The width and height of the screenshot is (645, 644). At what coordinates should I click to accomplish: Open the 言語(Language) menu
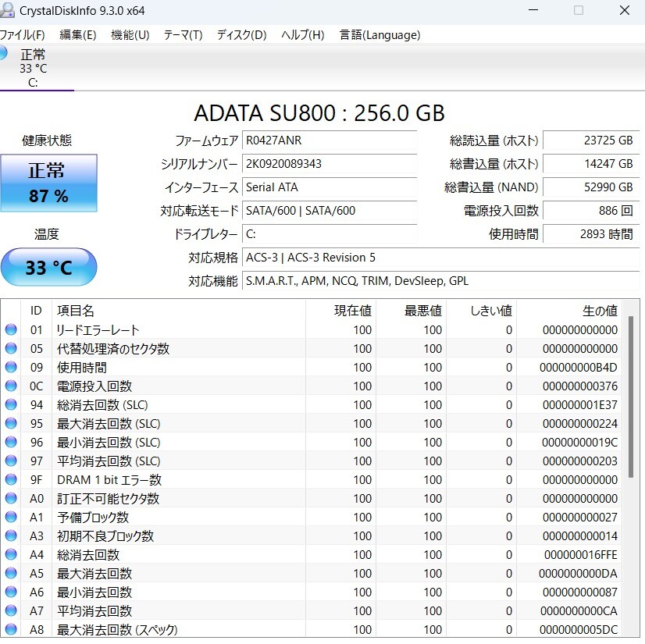click(x=380, y=35)
